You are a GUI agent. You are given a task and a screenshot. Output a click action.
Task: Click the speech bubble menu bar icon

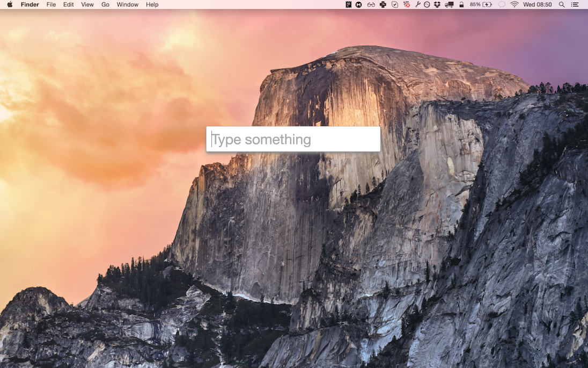(x=502, y=4)
